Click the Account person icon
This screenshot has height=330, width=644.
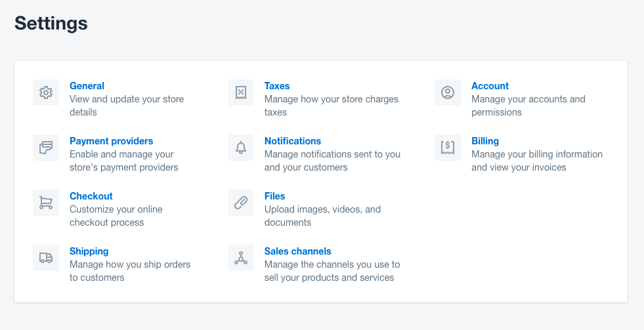pos(448,93)
